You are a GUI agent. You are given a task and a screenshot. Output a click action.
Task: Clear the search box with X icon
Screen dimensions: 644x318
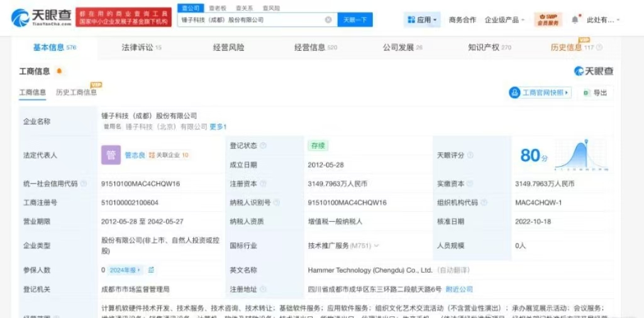pyautogui.click(x=328, y=20)
